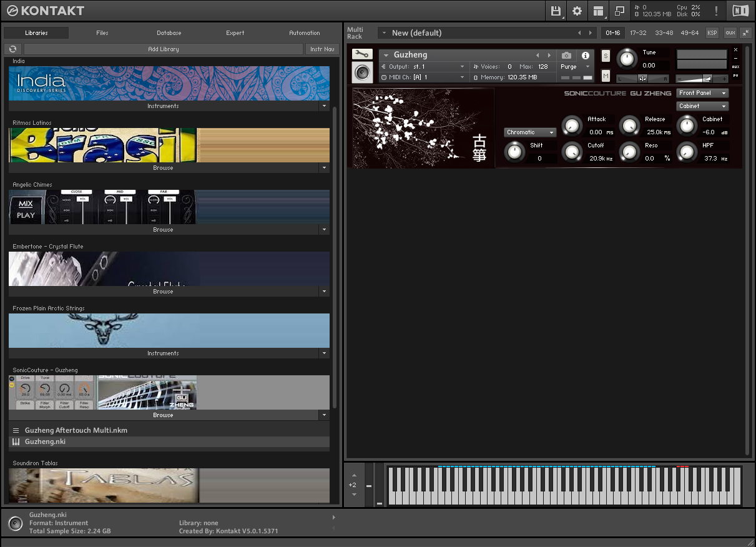Solo the Guzheng instrument
This screenshot has height=547, width=756.
coord(606,56)
